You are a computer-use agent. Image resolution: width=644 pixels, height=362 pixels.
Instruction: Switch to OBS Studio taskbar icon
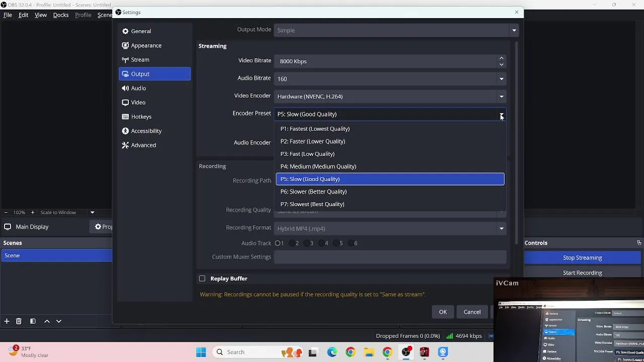[x=406, y=352]
